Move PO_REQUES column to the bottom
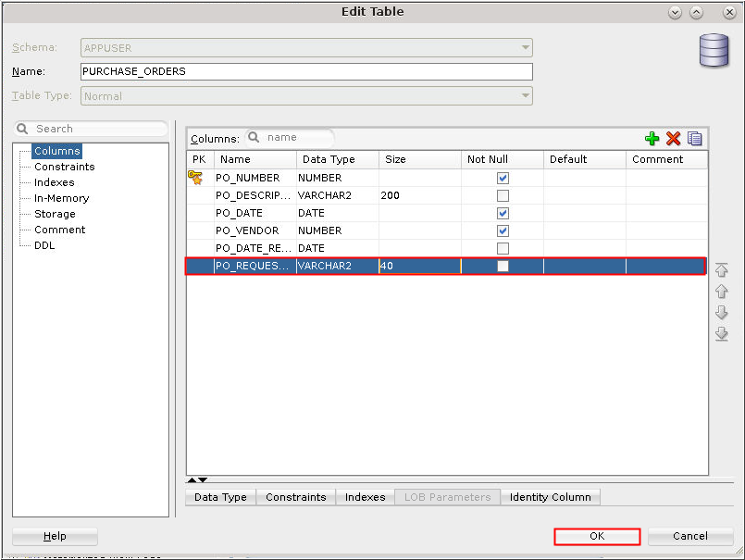 (721, 334)
